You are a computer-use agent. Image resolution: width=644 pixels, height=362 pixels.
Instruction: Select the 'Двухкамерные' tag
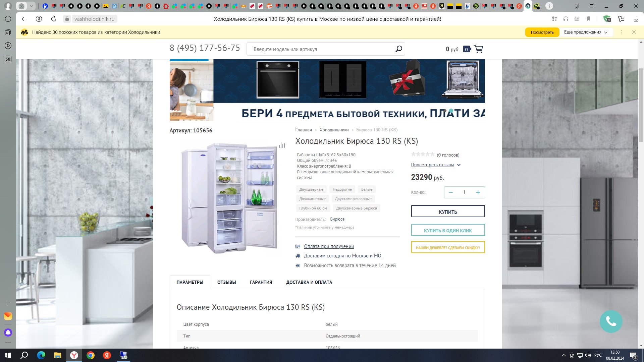tap(312, 199)
